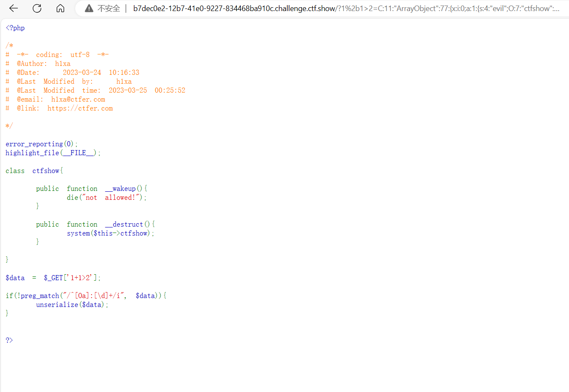
Task: Click the system($this->ctfshow) line
Action: (110, 233)
